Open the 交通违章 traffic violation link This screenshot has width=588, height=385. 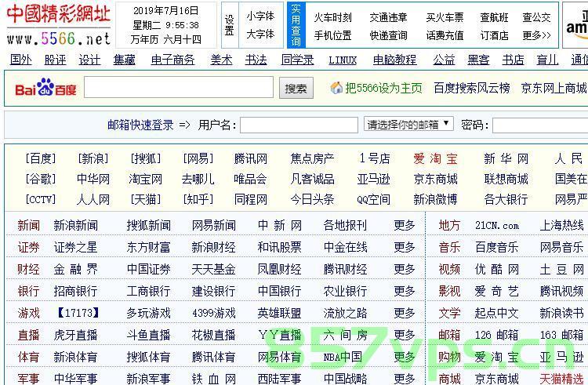click(388, 17)
